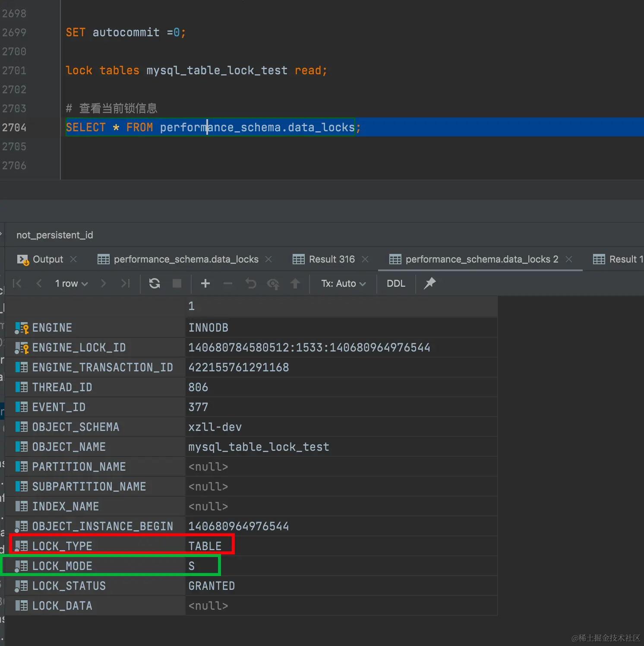Click the preview pending changes icon
This screenshot has width=644, height=646.
[273, 283]
